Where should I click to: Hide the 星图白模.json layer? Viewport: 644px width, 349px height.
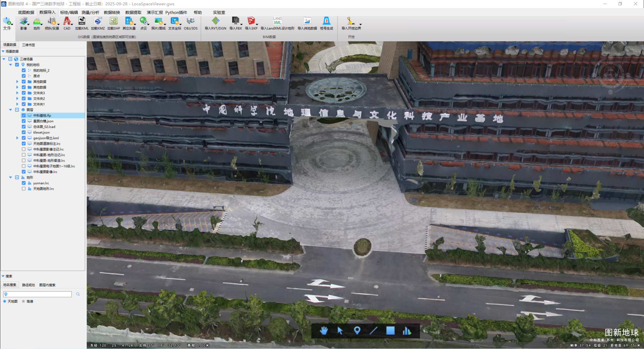click(x=24, y=121)
